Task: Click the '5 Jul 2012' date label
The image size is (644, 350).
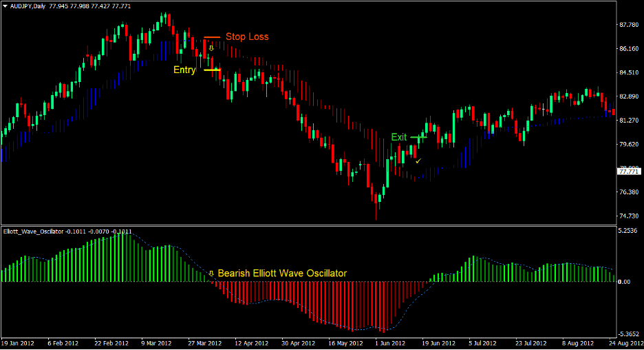Action: click(482, 343)
